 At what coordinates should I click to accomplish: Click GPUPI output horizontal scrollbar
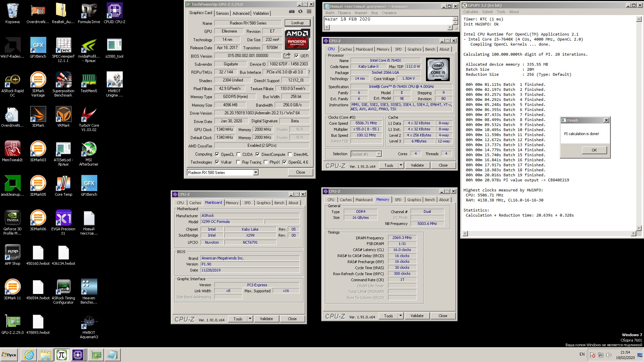[x=549, y=234]
